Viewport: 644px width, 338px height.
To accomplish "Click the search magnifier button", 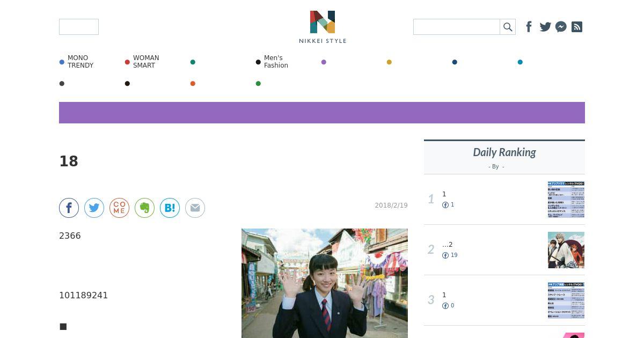I will 508,27.
